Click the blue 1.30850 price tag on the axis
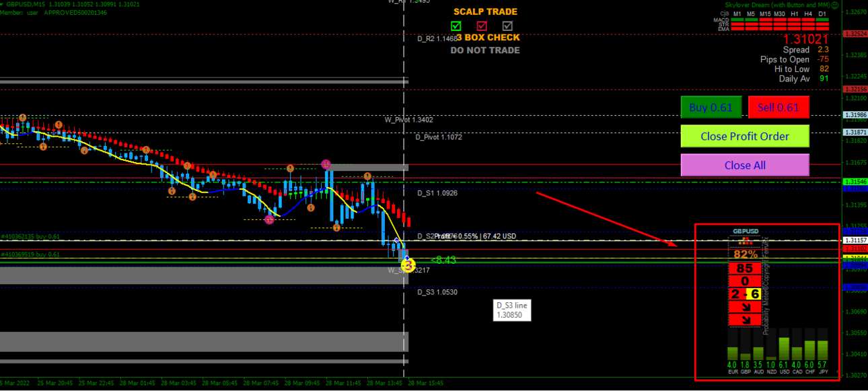868x391 pixels. 855,287
